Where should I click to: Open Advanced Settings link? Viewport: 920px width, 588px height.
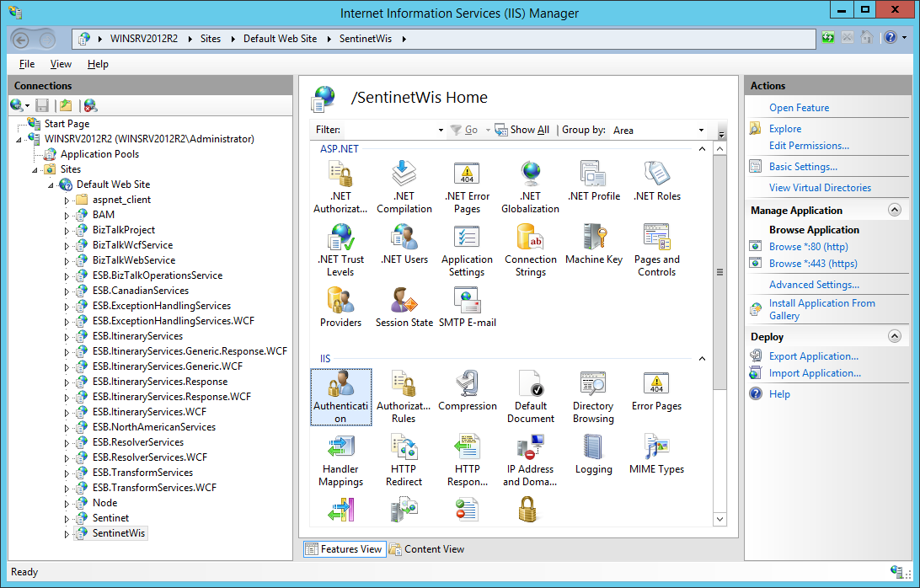814,285
